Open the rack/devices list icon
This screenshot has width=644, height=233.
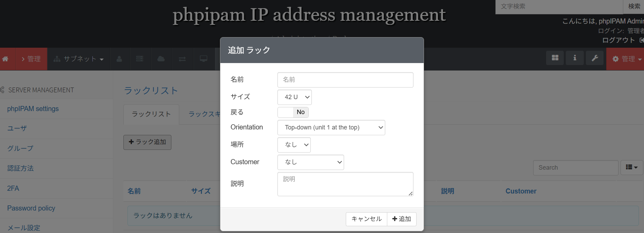tap(140, 59)
